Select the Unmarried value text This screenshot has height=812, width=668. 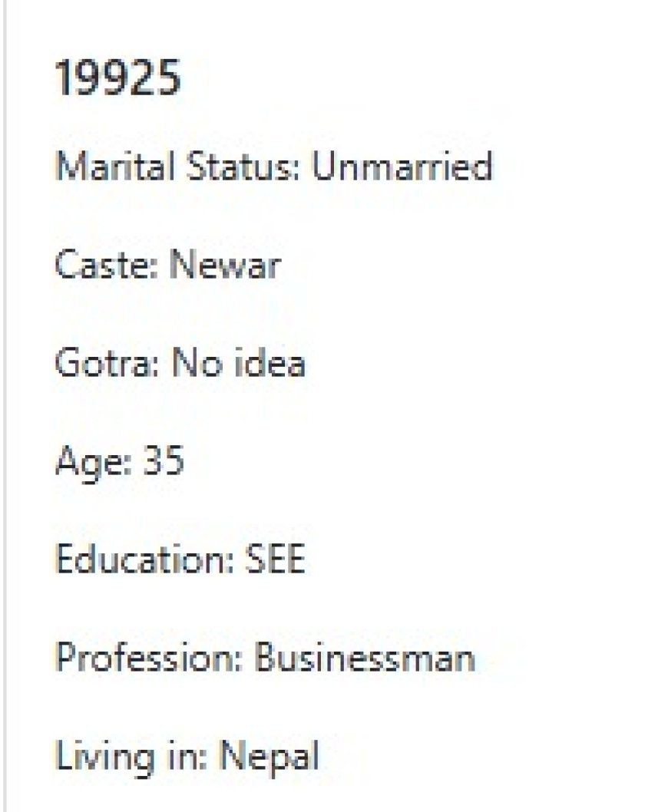point(401,166)
